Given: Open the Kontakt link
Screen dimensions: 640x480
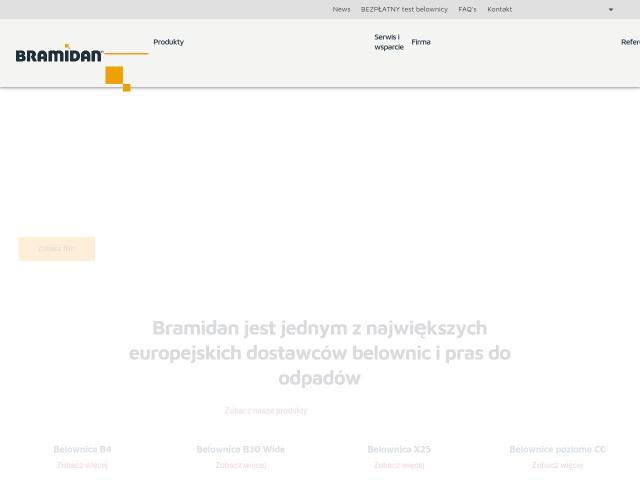Looking at the screenshot, I should coord(500,9).
